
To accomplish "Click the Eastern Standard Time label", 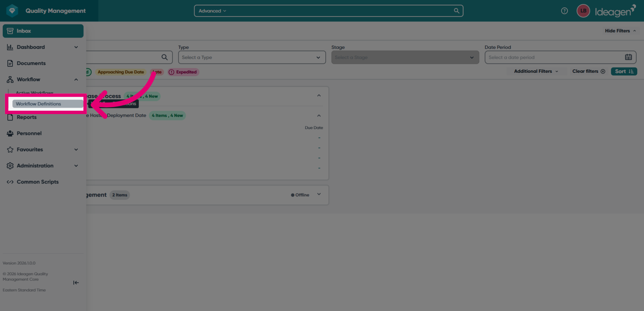I will click(24, 290).
